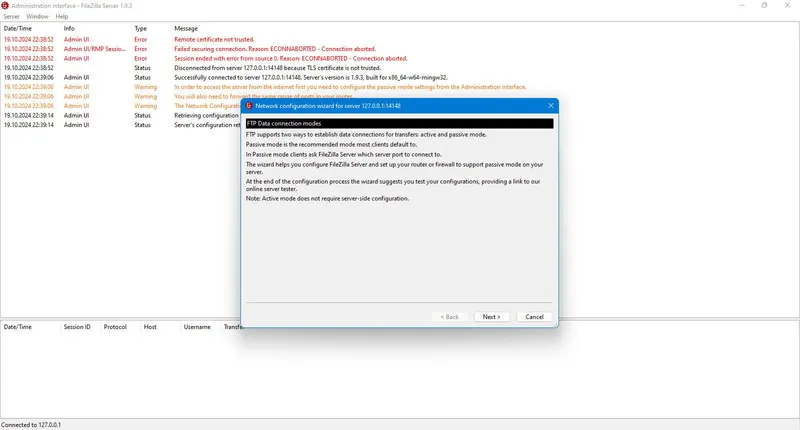Sort log by Date/Time column header

(17, 29)
